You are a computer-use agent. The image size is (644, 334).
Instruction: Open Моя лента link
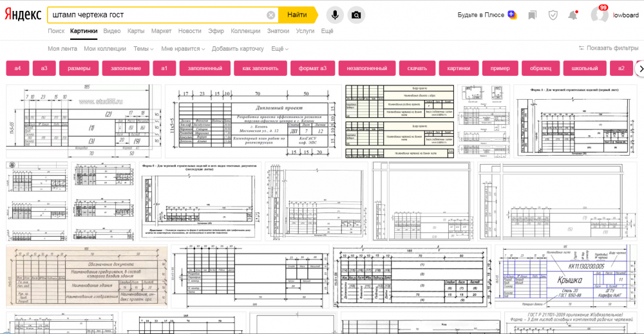point(62,48)
